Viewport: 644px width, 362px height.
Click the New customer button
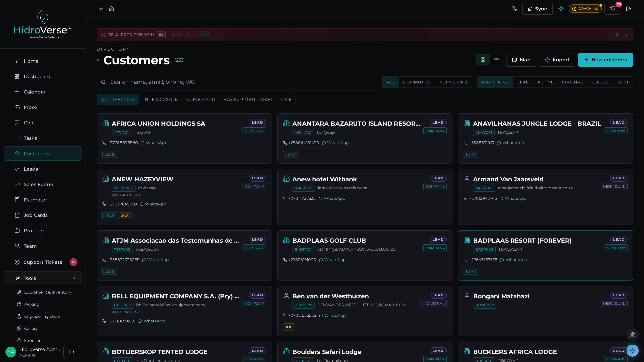(605, 60)
